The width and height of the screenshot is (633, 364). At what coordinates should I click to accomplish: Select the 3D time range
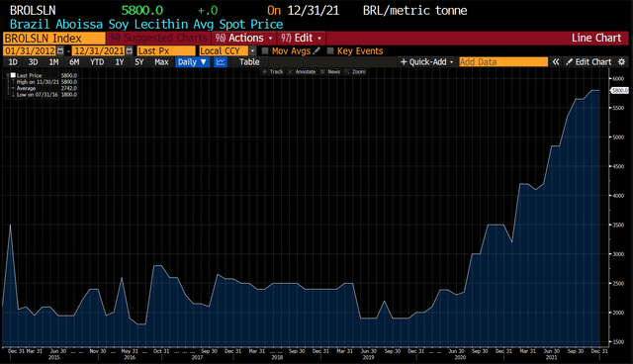33,61
